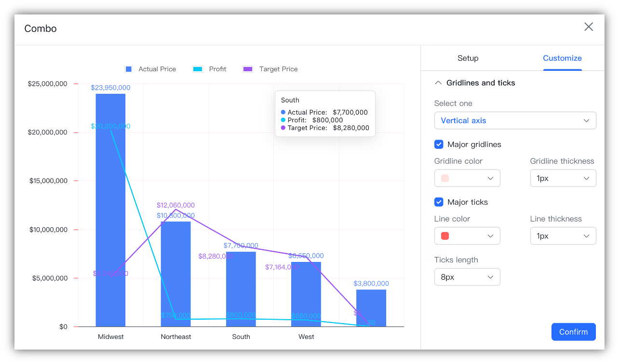Open the Customize tab
619x364 pixels.
(x=562, y=58)
